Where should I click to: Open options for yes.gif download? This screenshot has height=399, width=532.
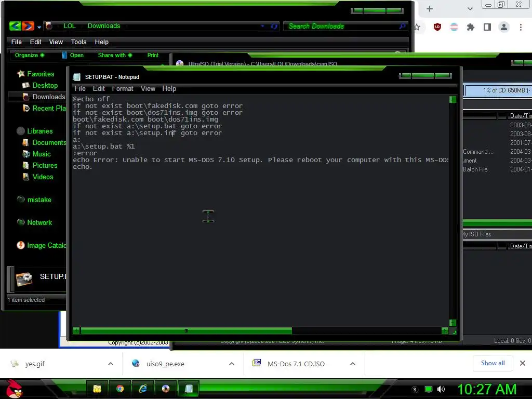(x=111, y=364)
